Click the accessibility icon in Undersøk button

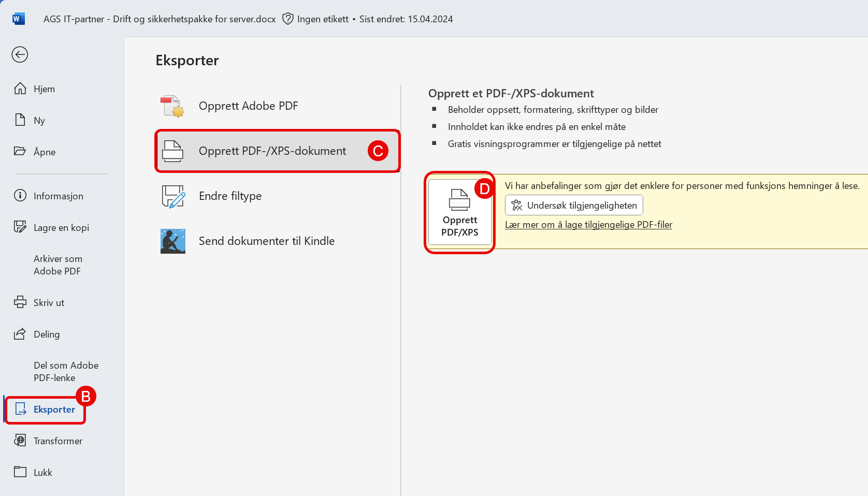pos(517,206)
